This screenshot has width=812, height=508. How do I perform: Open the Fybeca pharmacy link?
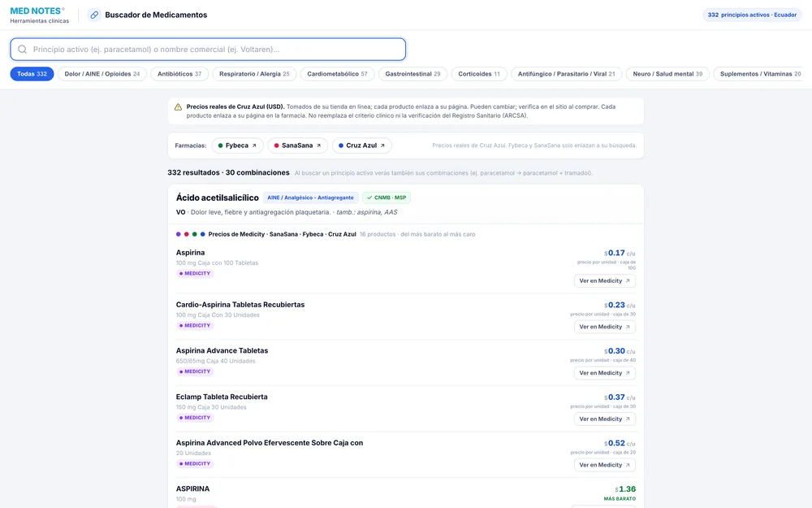click(237, 145)
